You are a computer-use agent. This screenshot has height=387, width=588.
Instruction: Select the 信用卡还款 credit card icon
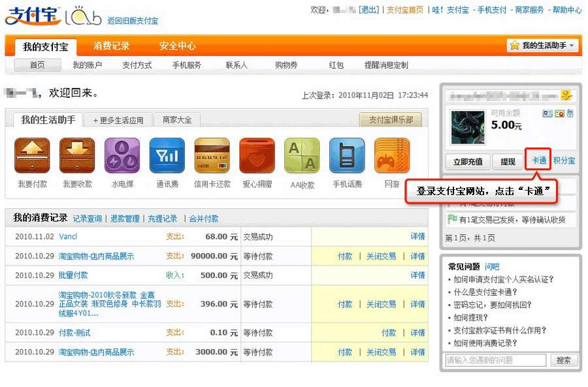point(212,156)
